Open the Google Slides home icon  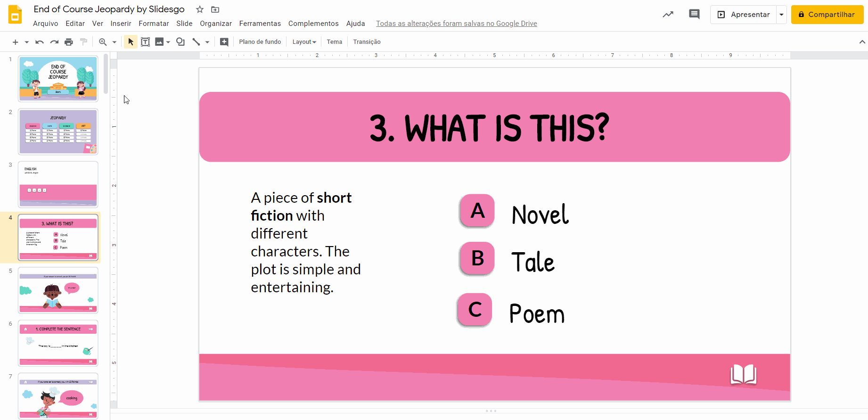point(15,15)
